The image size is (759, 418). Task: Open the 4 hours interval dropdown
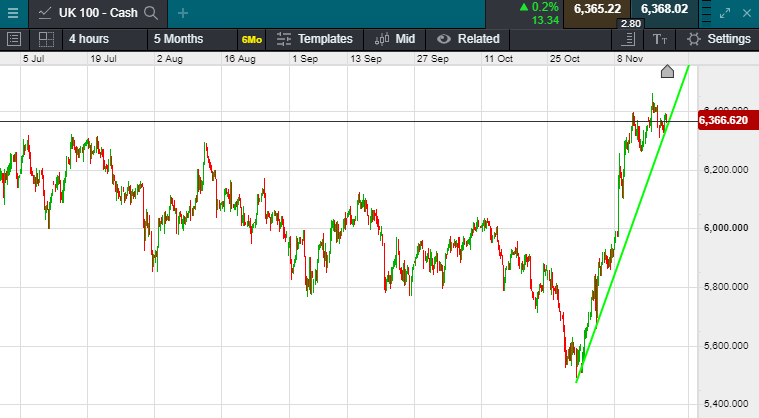point(88,39)
